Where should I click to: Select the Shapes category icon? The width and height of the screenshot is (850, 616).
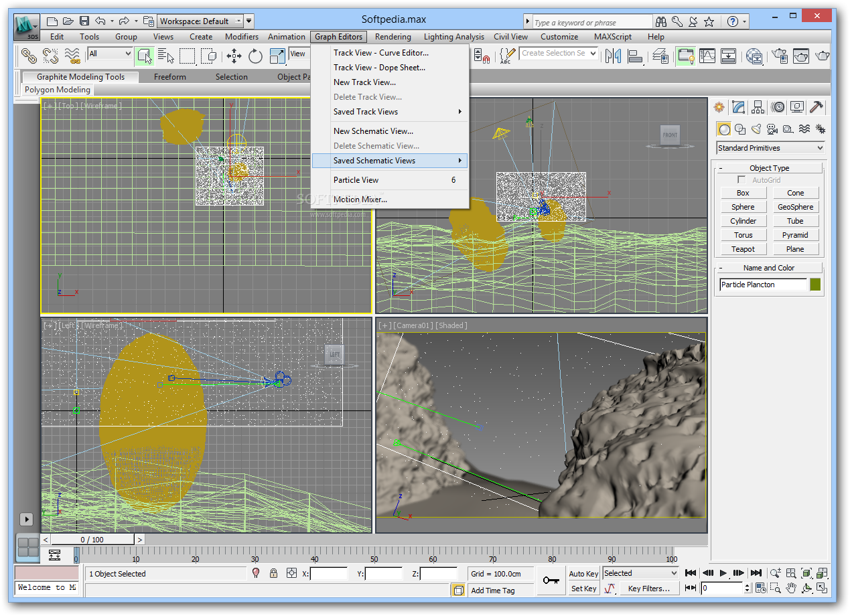(740, 129)
